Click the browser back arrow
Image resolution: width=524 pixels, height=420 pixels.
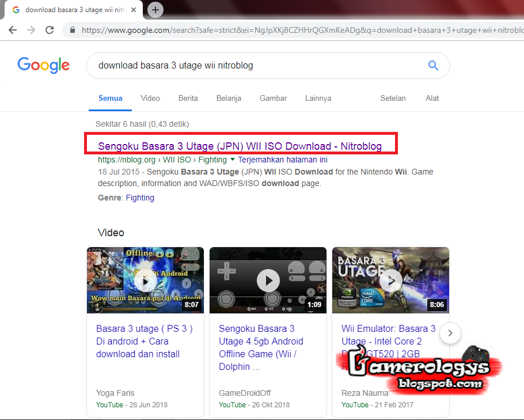pos(13,30)
